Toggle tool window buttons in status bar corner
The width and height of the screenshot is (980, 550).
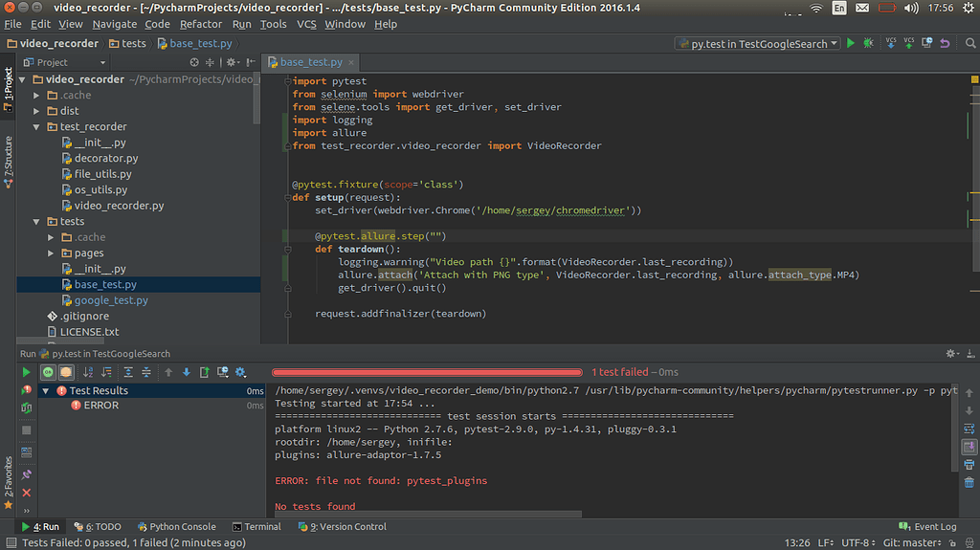pos(11,542)
